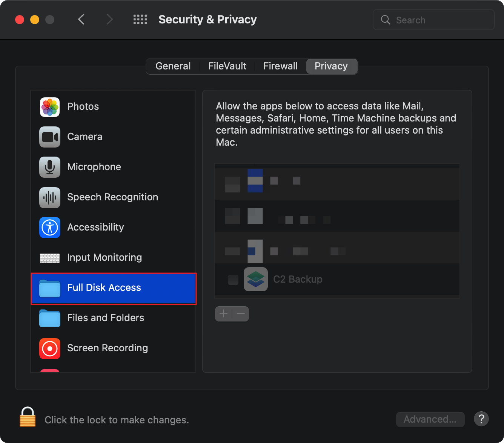The height and width of the screenshot is (443, 504).
Task: Select General settings tab
Action: pyautogui.click(x=173, y=66)
